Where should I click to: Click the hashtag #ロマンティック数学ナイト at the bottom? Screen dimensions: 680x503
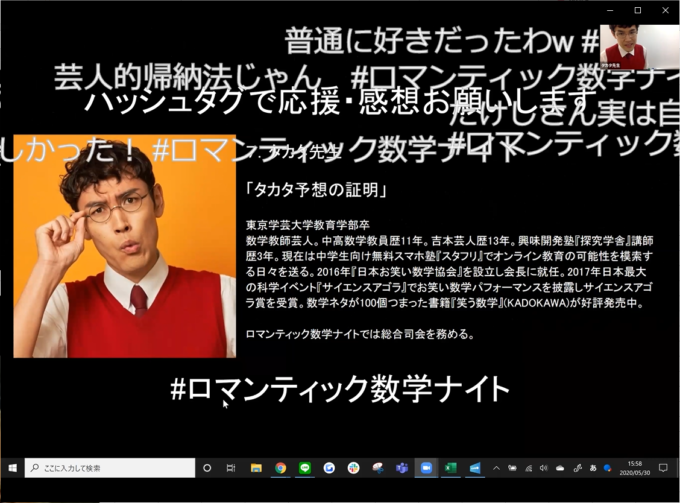click(x=340, y=389)
